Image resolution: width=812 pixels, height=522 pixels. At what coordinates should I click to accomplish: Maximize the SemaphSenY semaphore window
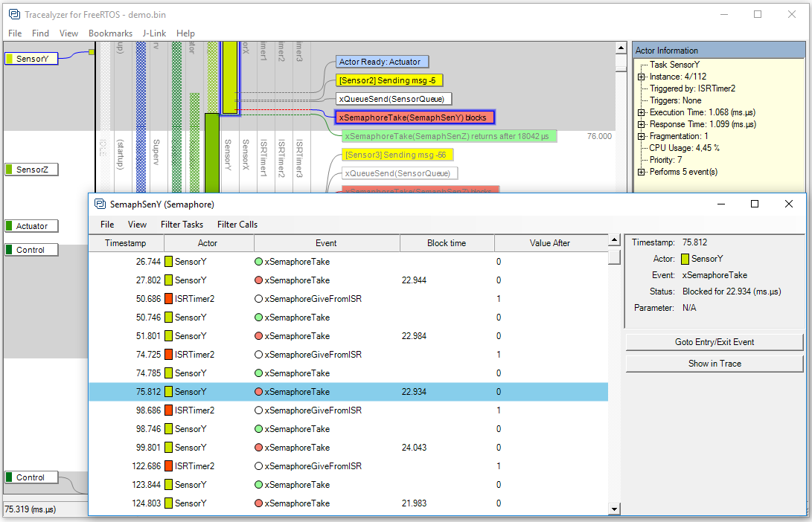coord(755,204)
